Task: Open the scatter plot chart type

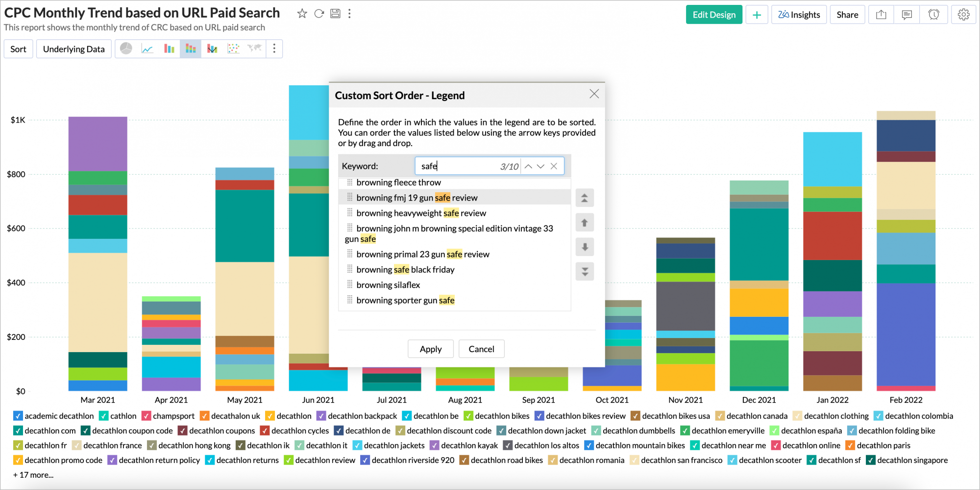Action: coord(233,49)
